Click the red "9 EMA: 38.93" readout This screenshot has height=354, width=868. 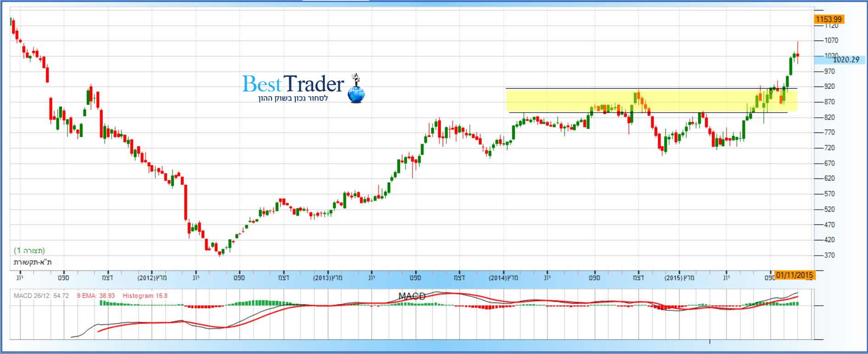[96, 296]
